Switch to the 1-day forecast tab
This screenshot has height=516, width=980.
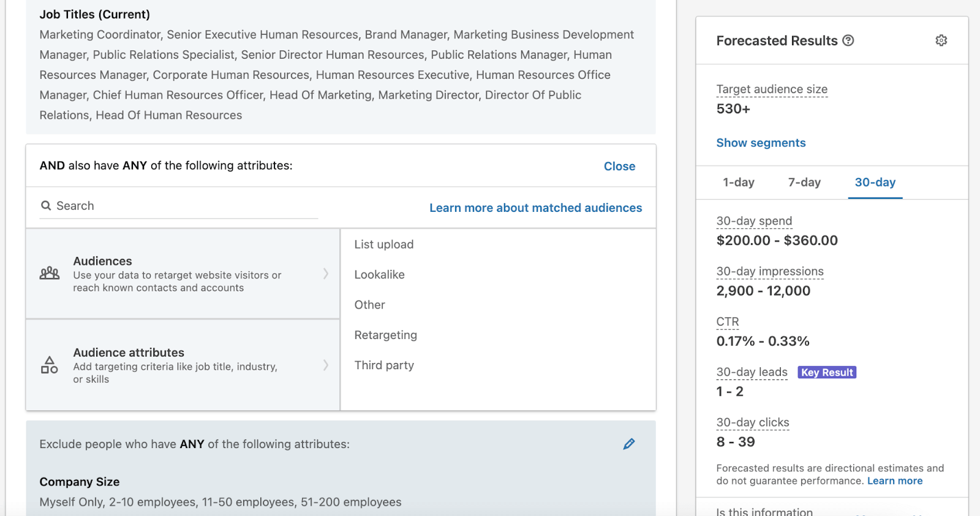point(739,182)
